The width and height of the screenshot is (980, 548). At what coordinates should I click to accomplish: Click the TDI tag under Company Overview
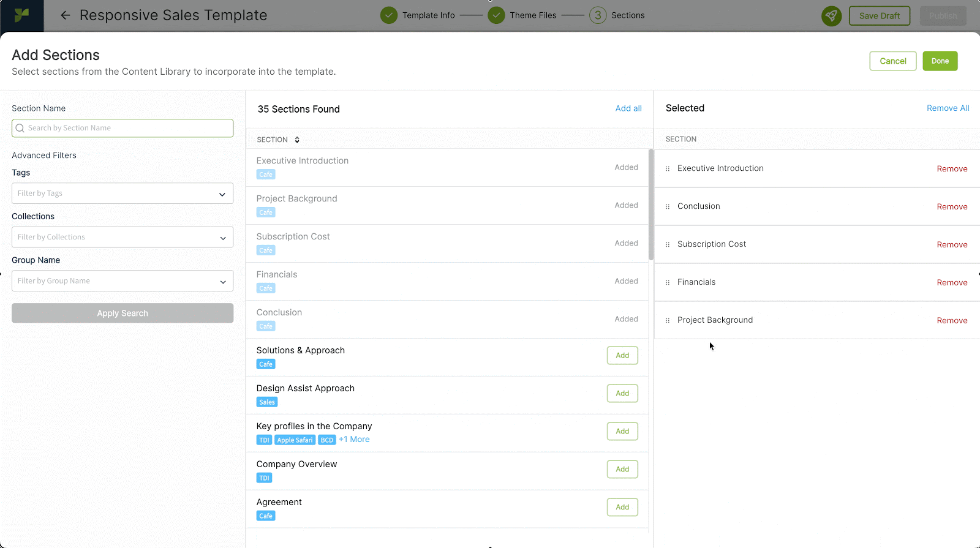[x=264, y=478]
